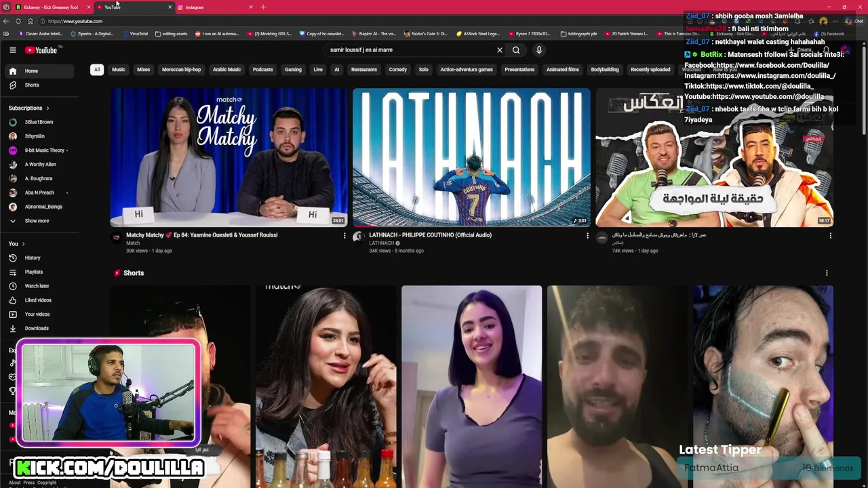Click the YouTube logo
868x488 pixels.
42,49
